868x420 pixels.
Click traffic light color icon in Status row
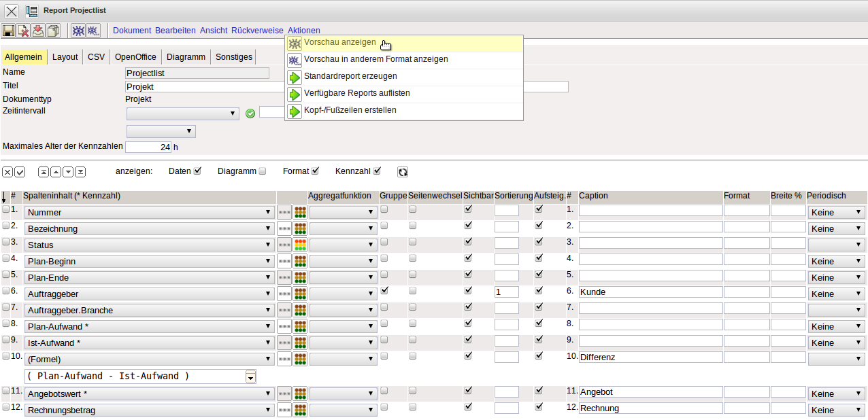coord(300,245)
